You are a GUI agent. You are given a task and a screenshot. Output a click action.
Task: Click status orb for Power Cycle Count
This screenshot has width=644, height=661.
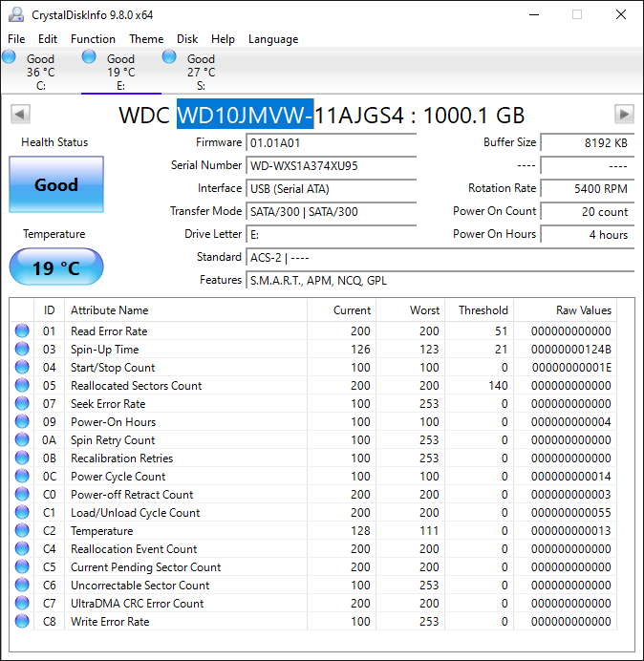(x=22, y=476)
